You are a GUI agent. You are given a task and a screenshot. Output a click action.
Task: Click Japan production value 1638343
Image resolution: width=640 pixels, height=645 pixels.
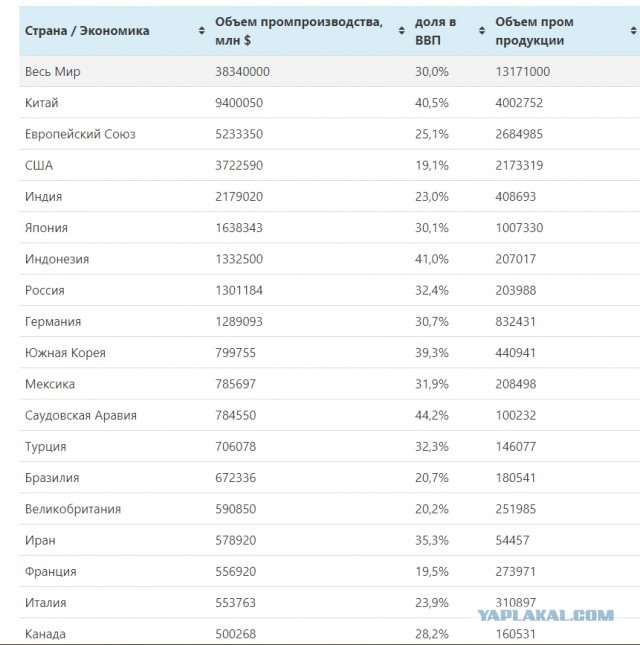coord(239,228)
